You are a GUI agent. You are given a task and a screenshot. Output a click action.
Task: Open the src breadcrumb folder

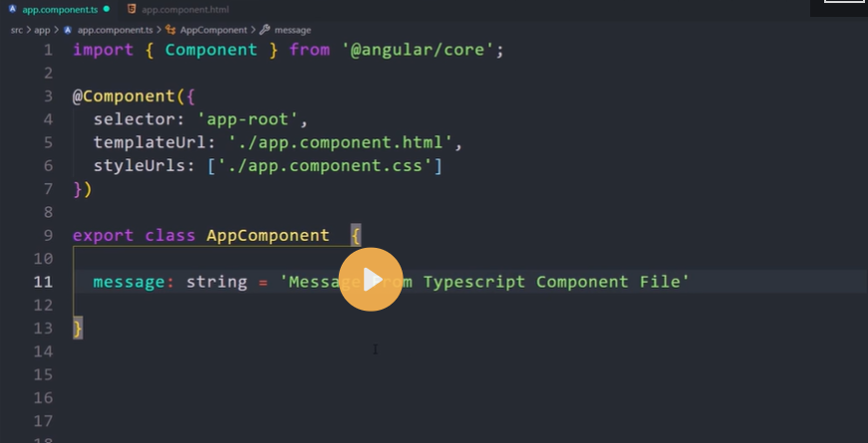pos(17,30)
